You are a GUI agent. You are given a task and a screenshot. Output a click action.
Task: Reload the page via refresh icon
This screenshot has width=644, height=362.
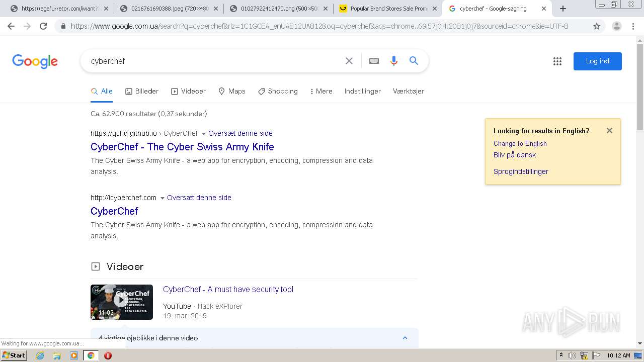[43, 26]
